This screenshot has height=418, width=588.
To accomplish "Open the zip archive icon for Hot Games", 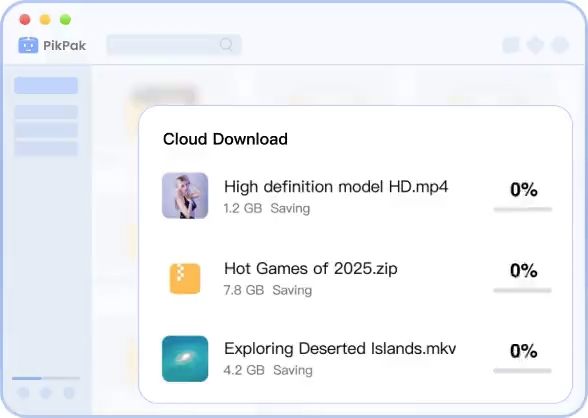I will pos(185,279).
